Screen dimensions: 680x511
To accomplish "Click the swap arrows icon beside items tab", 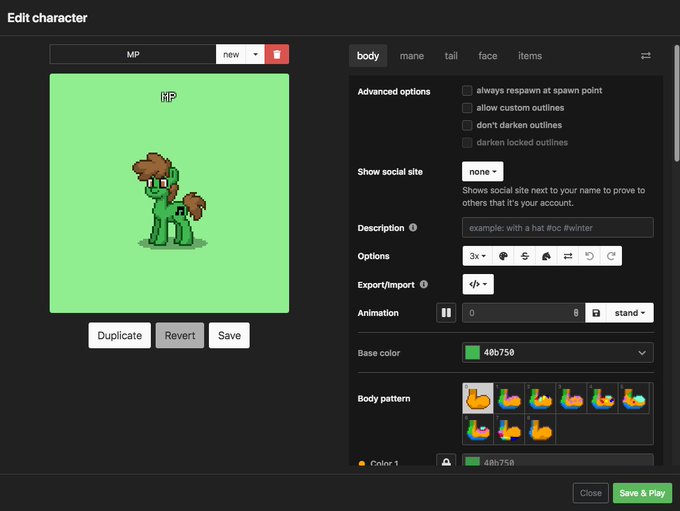I will [x=646, y=56].
